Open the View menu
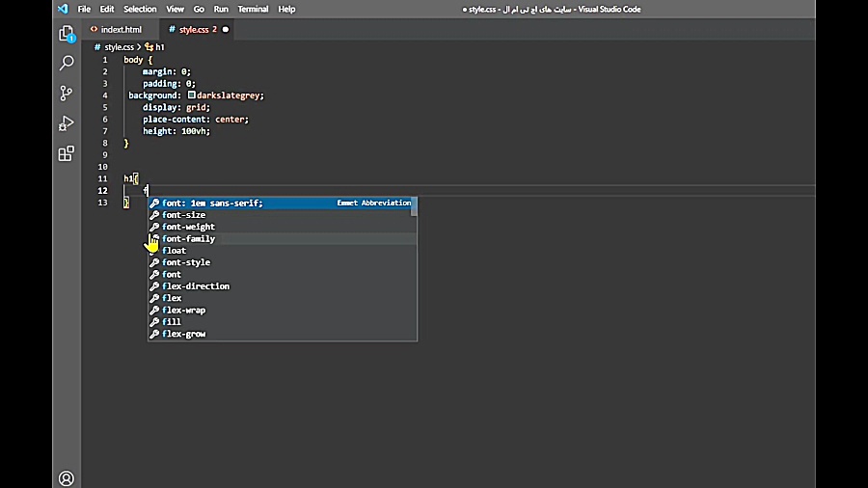This screenshot has width=868, height=488. pos(175,9)
